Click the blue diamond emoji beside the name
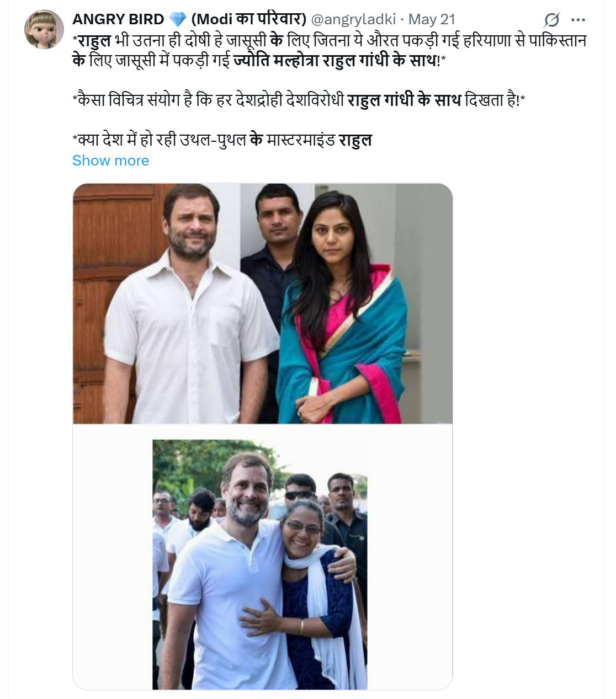The width and height of the screenshot is (616, 699). [178, 19]
